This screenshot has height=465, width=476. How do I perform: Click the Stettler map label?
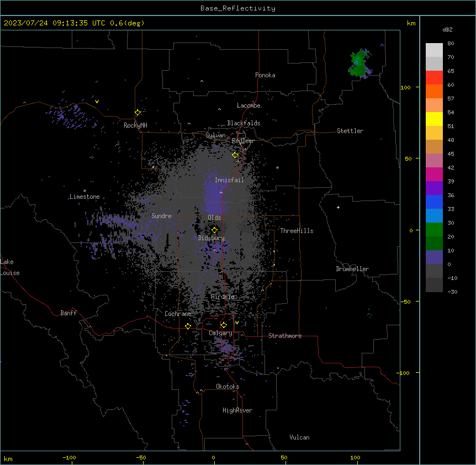pyautogui.click(x=350, y=131)
